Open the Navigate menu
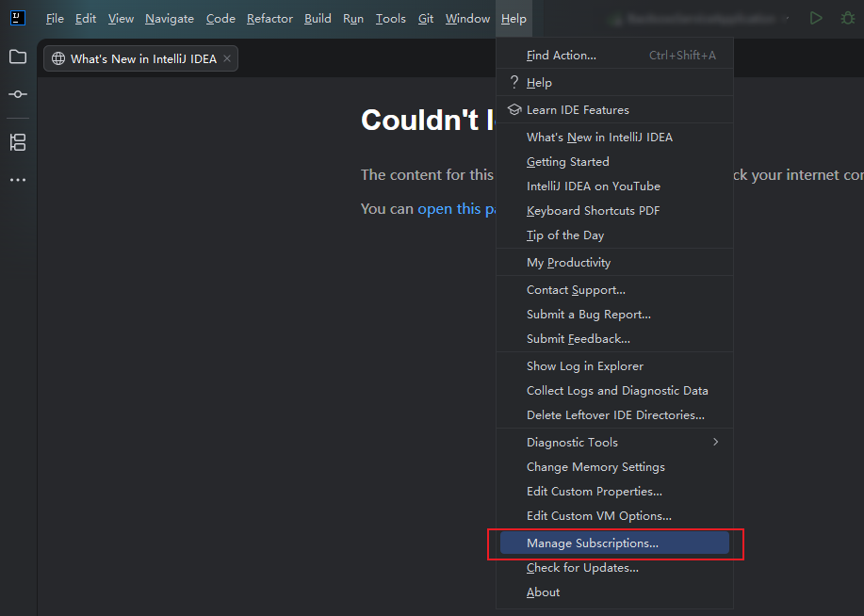 (170, 19)
